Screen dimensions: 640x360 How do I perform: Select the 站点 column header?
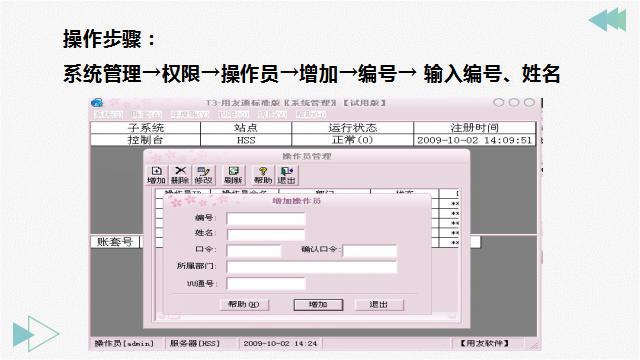click(x=246, y=128)
